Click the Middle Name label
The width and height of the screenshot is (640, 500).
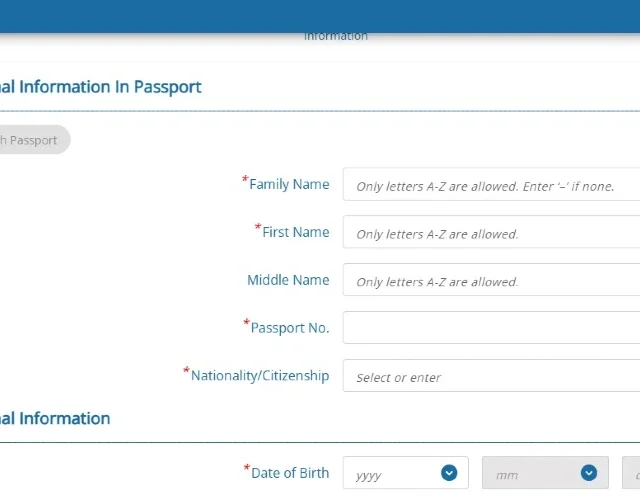click(x=288, y=280)
